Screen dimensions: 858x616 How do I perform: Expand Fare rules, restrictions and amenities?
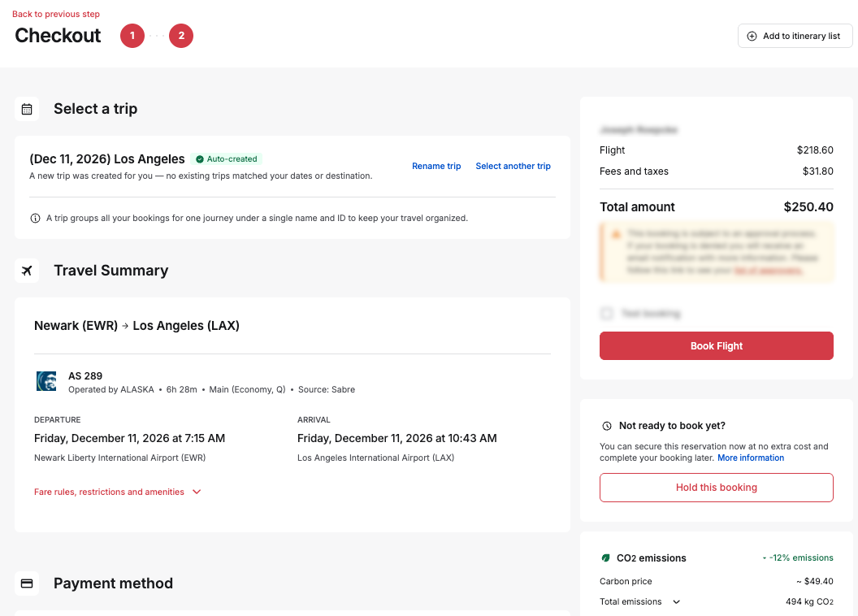click(x=118, y=492)
